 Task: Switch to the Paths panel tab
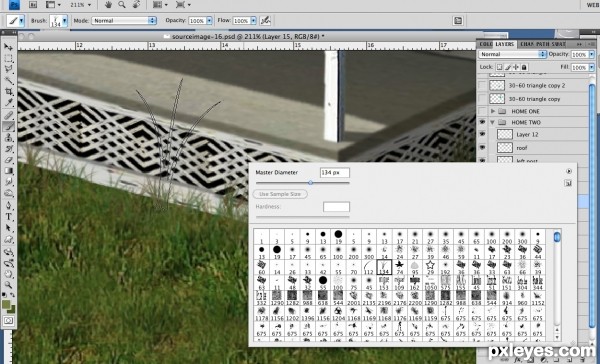click(543, 44)
